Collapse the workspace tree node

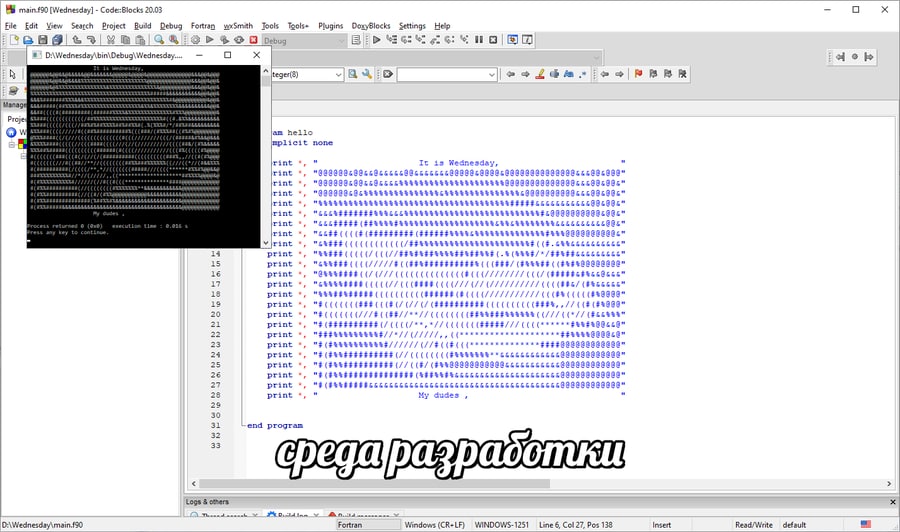pos(11,145)
